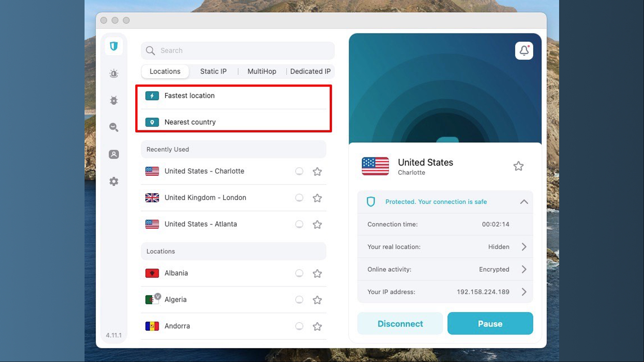
Task: Click the Disconnect button
Action: [400, 323]
